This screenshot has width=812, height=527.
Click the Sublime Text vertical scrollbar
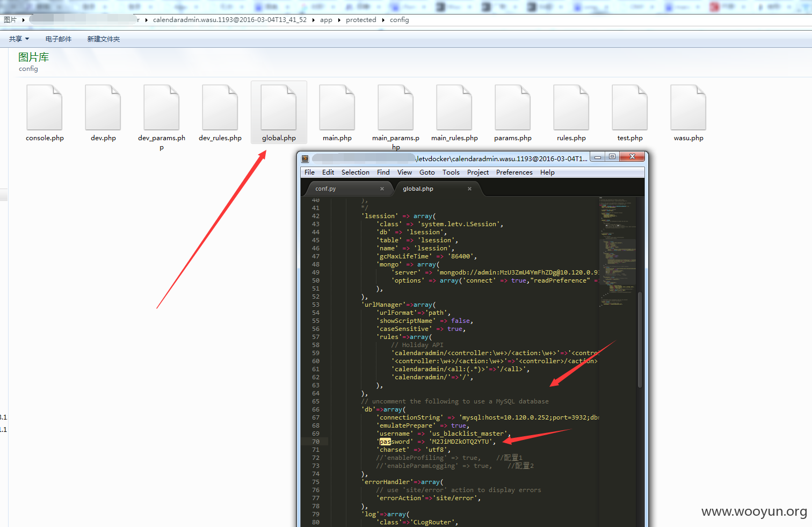click(x=640, y=340)
